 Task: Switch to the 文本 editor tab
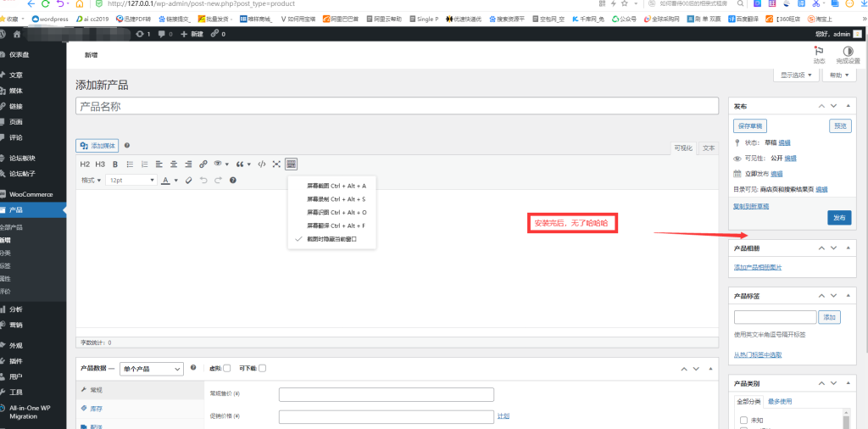(709, 148)
